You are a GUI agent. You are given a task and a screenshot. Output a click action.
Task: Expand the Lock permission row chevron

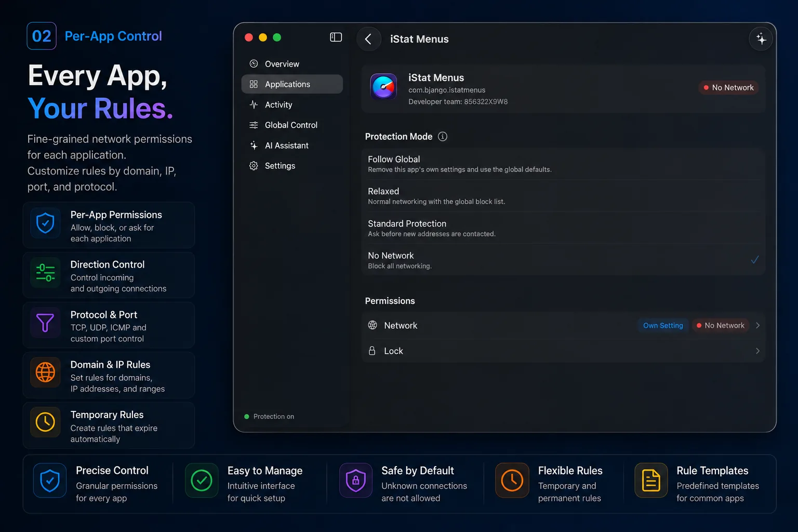click(x=757, y=351)
